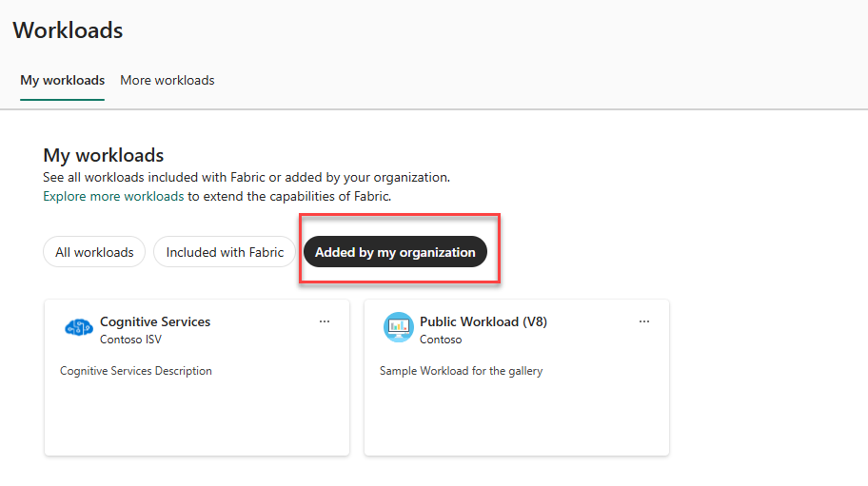Screen dimensions: 868x486
Task: Select the All workloads filter pill
Action: (x=94, y=252)
